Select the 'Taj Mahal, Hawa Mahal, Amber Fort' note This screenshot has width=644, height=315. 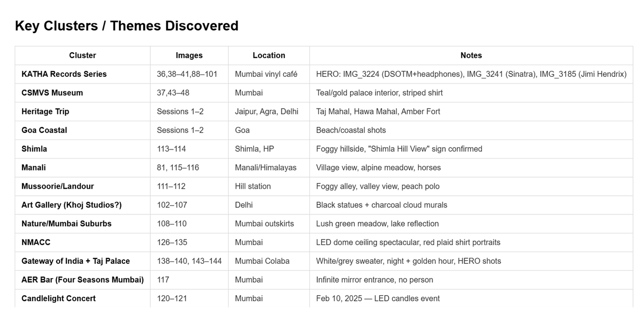(x=378, y=111)
